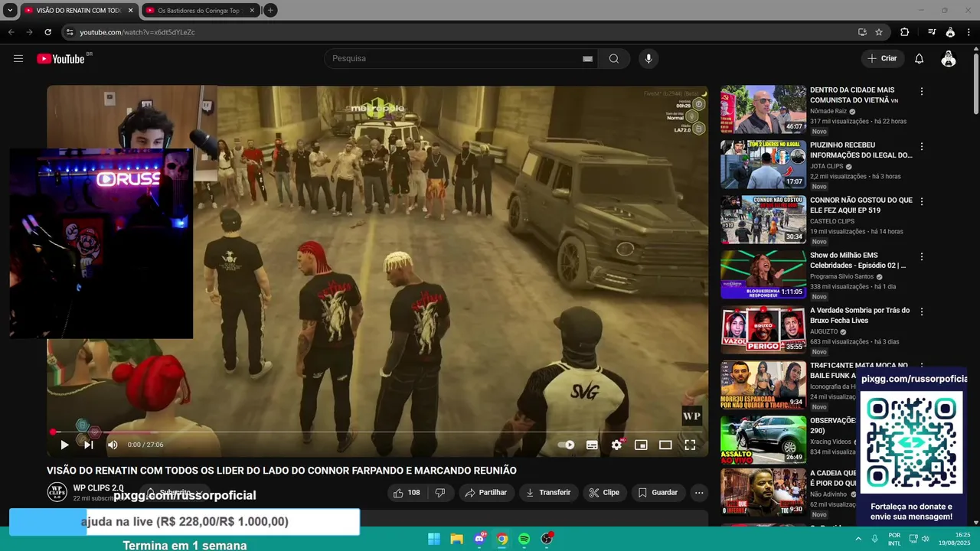Open media controls icon in Chrome toolbar
This screenshot has height=551, width=980.
(x=932, y=32)
